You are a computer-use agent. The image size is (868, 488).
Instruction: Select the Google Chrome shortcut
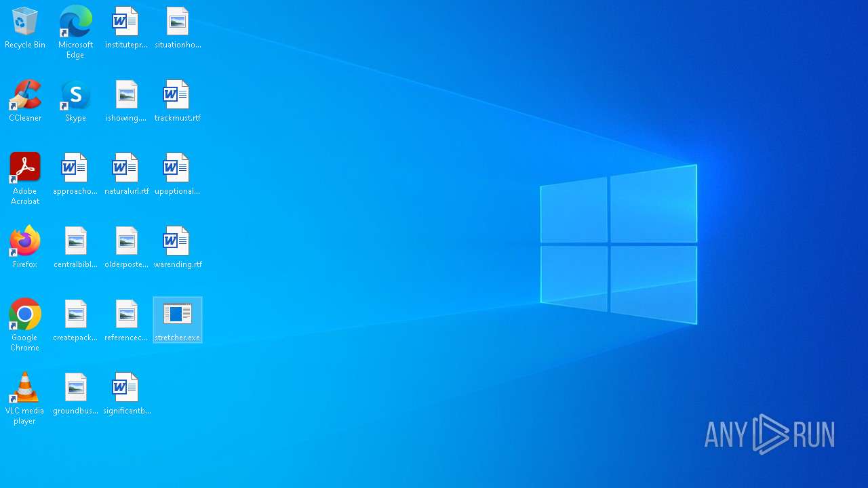coord(25,325)
